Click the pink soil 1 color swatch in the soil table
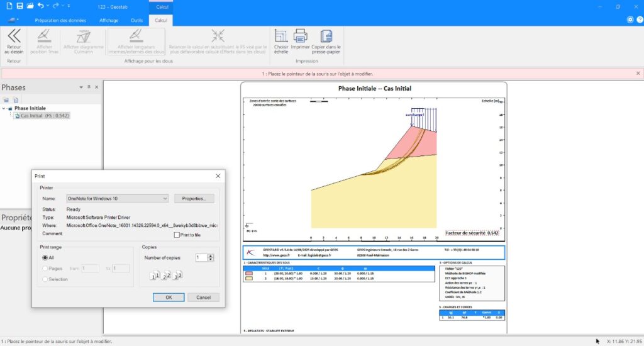Image resolution: width=644 pixels, height=346 pixels. tap(249, 273)
